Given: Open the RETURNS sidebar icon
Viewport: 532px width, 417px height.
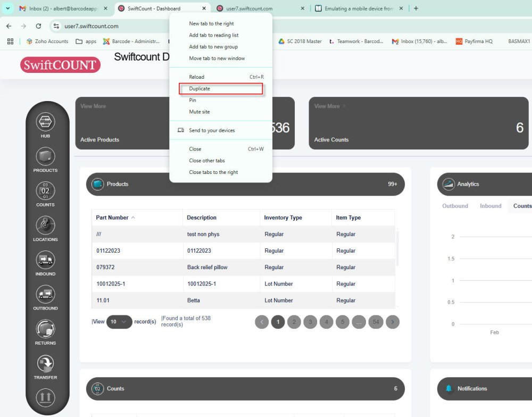Looking at the screenshot, I should (45, 329).
